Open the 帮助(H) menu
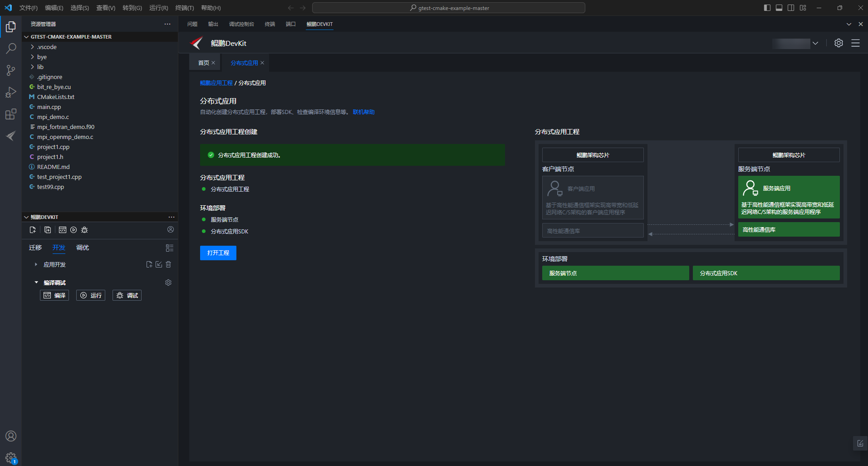This screenshot has height=466, width=868. pos(211,8)
